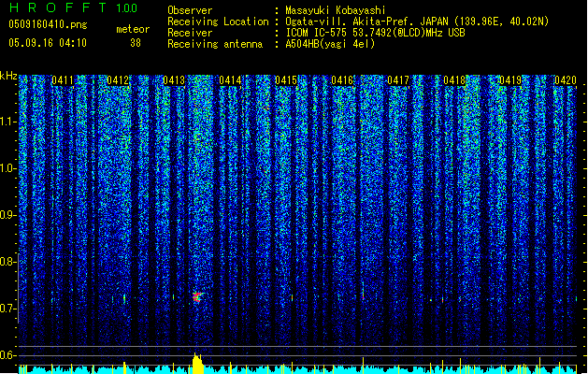Image resolution: width=588 pixels, height=374 pixels.
Task: Select the file name 0509160410.png
Action: point(48,24)
